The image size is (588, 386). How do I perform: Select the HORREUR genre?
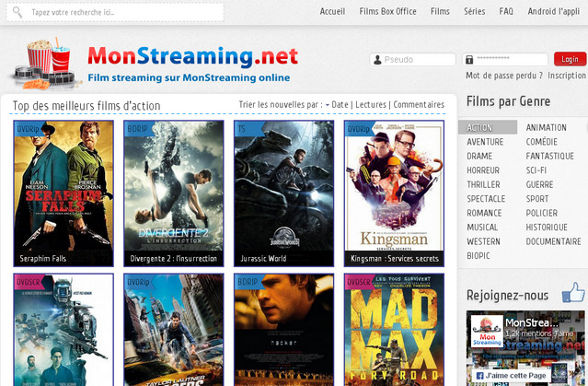(483, 170)
